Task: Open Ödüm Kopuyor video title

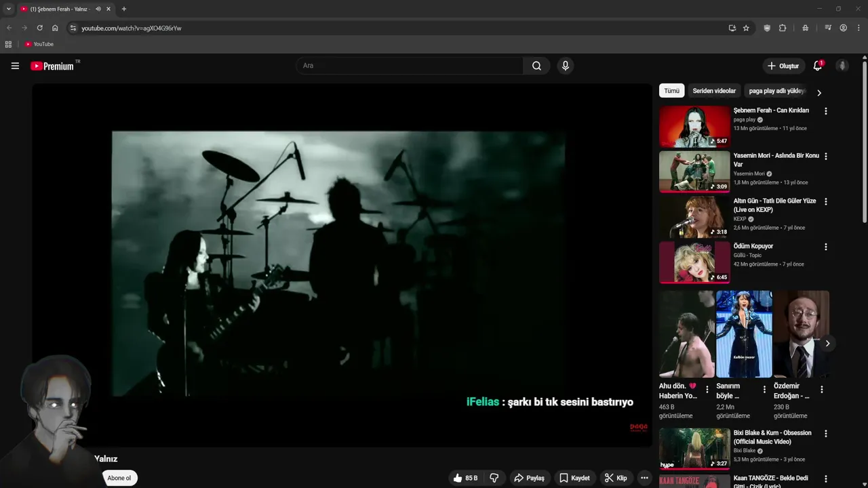Action: (753, 246)
